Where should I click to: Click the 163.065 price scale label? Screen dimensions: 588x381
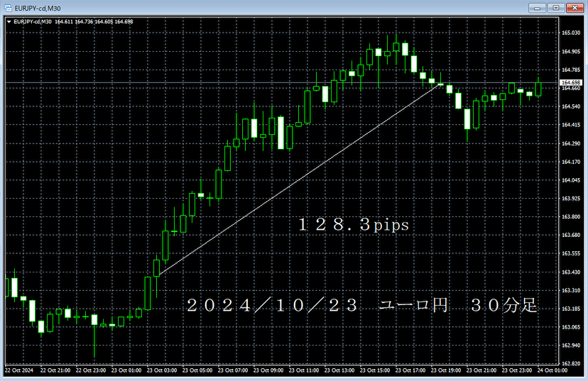point(571,327)
